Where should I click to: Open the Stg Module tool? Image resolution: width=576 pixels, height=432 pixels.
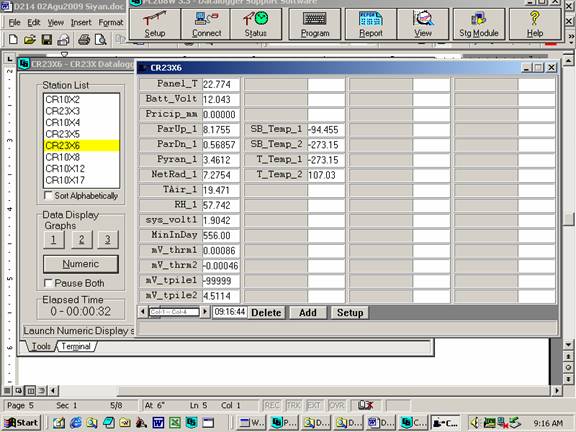point(479,24)
